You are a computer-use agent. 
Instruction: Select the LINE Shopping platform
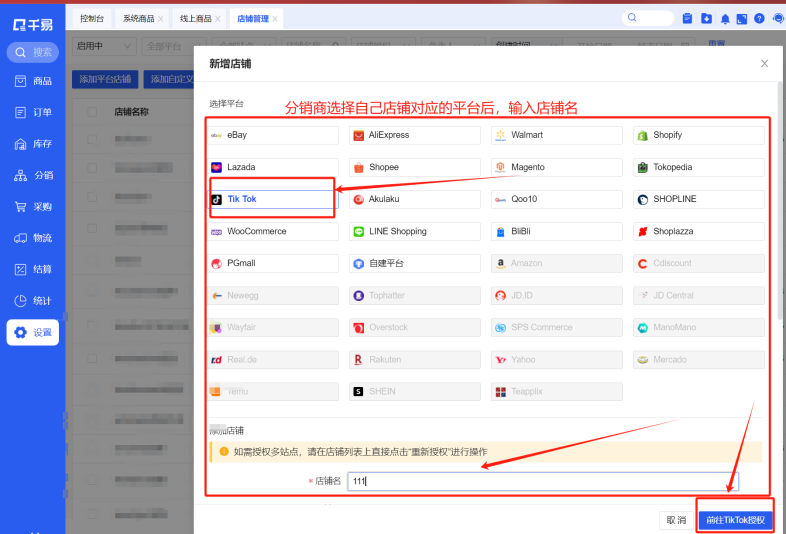415,231
